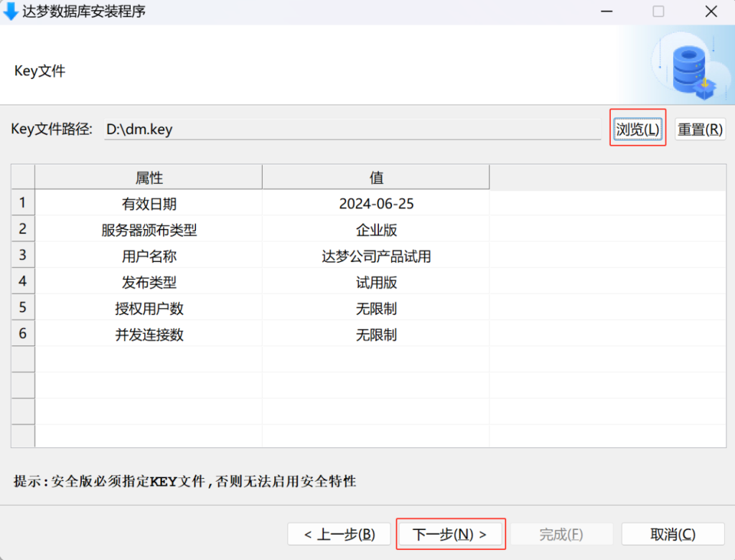The image size is (735, 560).
Task: Click the blue installer arrow icon in title bar
Action: [x=11, y=11]
